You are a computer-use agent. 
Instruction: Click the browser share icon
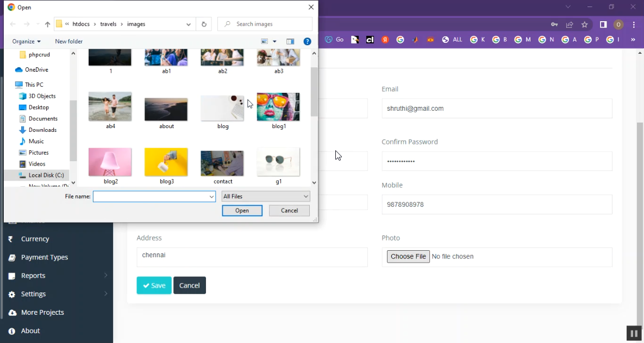pyautogui.click(x=570, y=24)
